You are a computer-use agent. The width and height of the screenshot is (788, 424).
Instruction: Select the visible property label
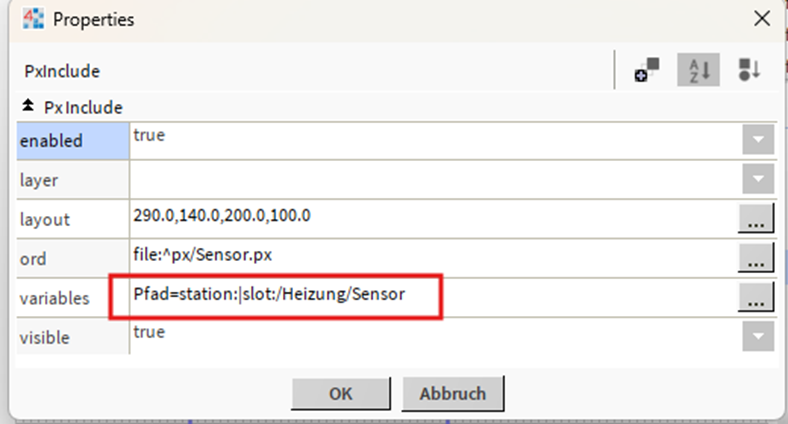pos(73,337)
